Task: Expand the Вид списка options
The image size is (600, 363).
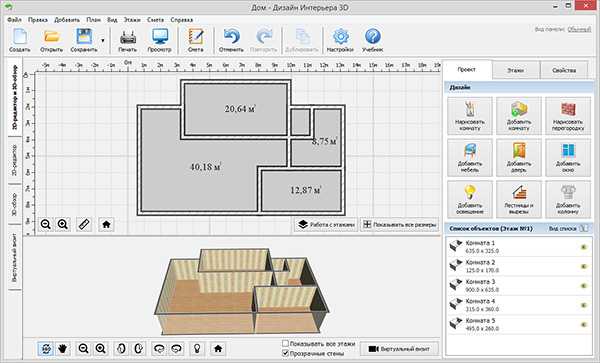Action: 584,228
